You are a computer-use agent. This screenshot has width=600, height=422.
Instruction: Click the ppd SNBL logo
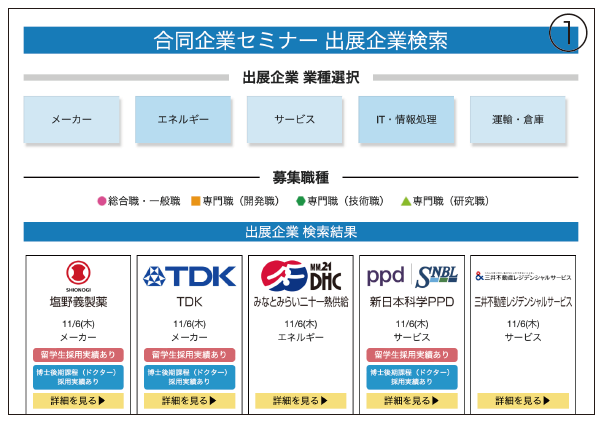(x=412, y=275)
